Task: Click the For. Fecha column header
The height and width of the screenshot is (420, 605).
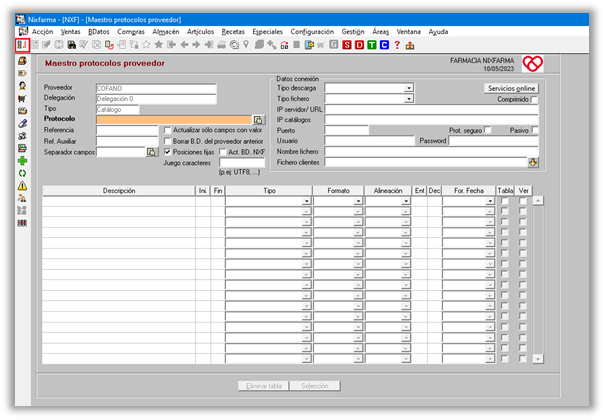Action: [x=469, y=191]
